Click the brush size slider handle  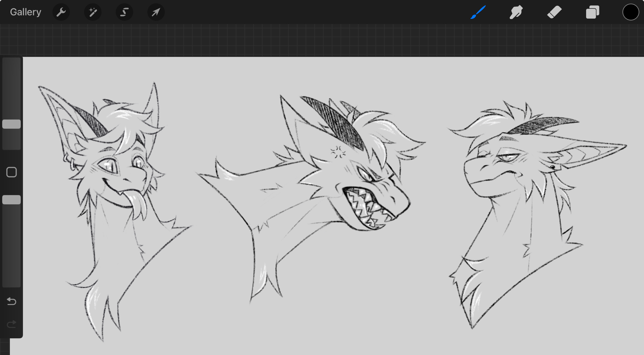coord(12,124)
